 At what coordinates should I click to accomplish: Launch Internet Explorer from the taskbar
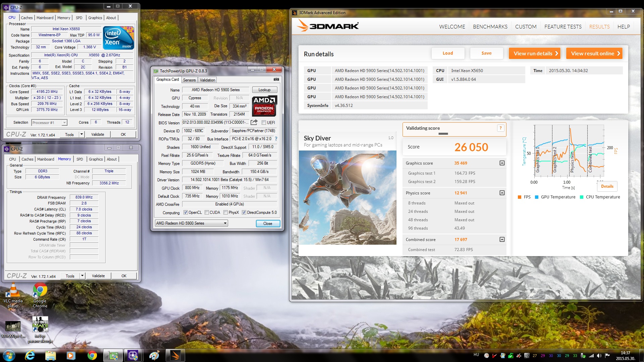coord(30,355)
